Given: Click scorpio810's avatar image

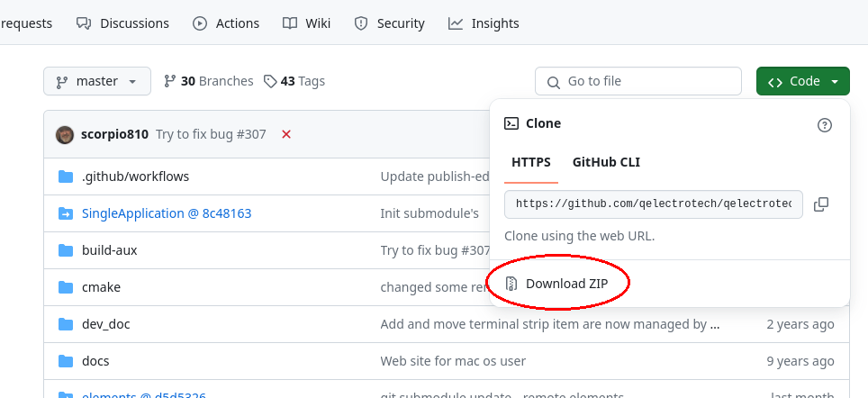Looking at the screenshot, I should click(x=65, y=134).
